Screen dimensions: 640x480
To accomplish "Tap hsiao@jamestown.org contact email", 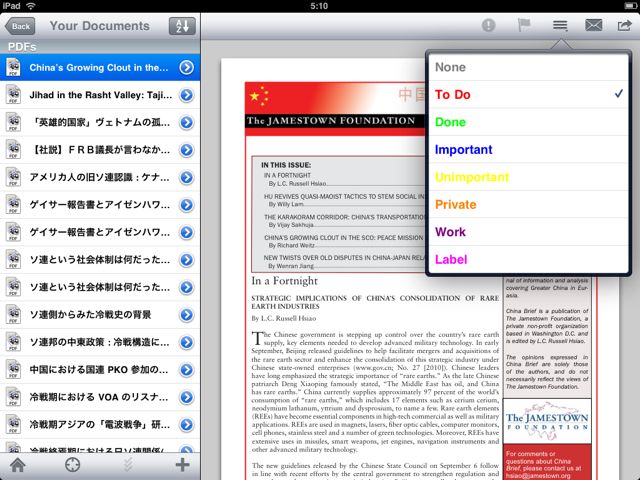I will [x=538, y=476].
